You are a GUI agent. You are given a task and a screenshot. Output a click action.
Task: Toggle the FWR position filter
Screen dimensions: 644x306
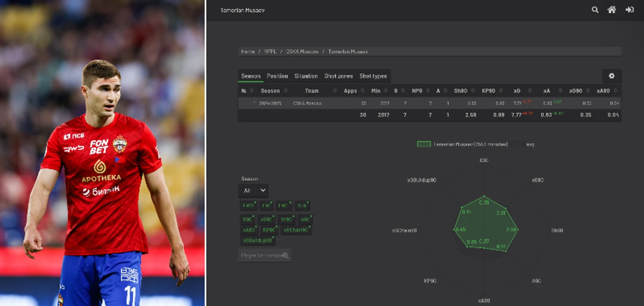pos(249,205)
